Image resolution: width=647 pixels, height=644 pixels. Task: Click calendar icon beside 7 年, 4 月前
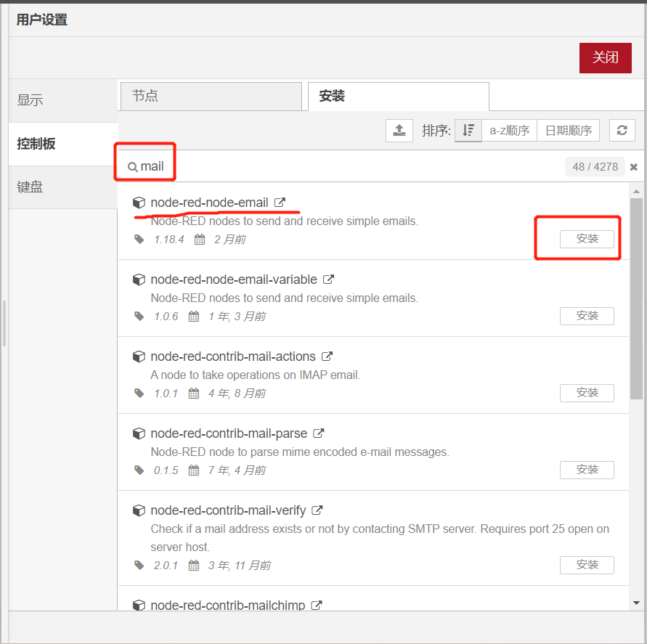194,470
